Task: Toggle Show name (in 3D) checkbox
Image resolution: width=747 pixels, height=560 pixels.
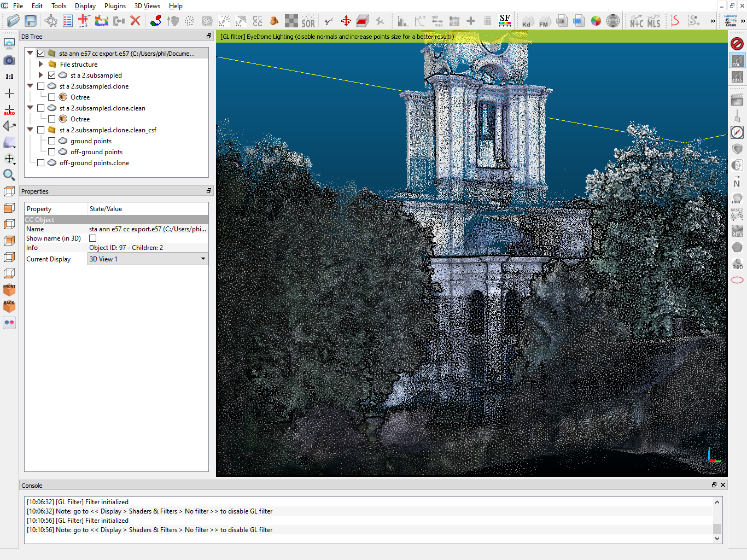Action: 93,238
